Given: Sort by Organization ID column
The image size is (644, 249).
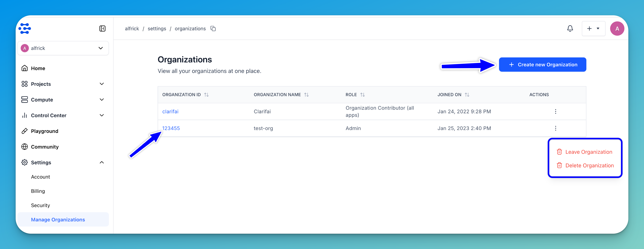Looking at the screenshot, I should (x=206, y=95).
